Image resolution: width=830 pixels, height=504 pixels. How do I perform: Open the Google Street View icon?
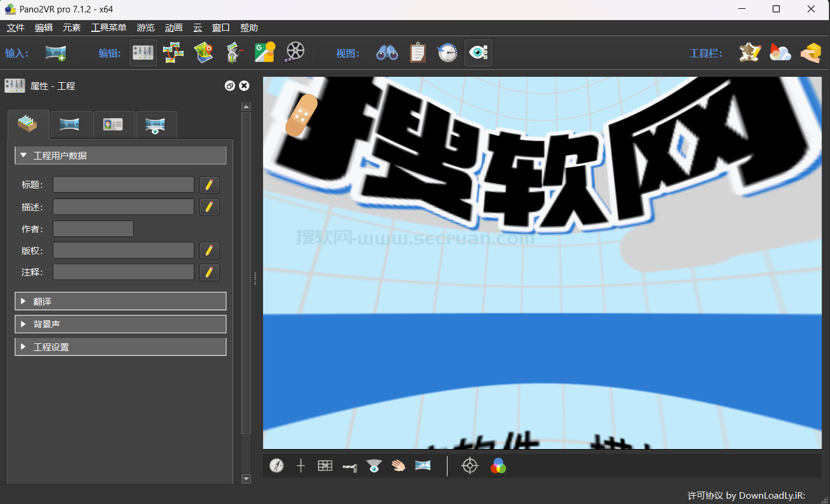coord(265,53)
